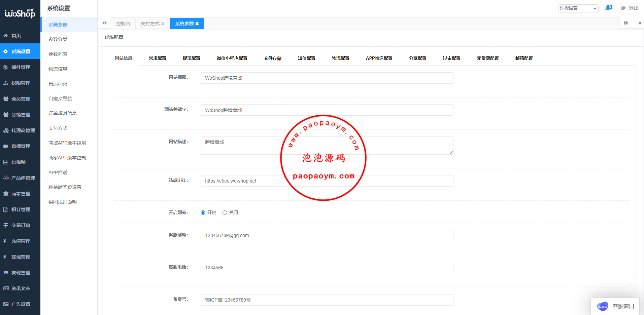Expand the 插件管理 sidebar menu
This screenshot has height=315, width=644.
point(21,67)
